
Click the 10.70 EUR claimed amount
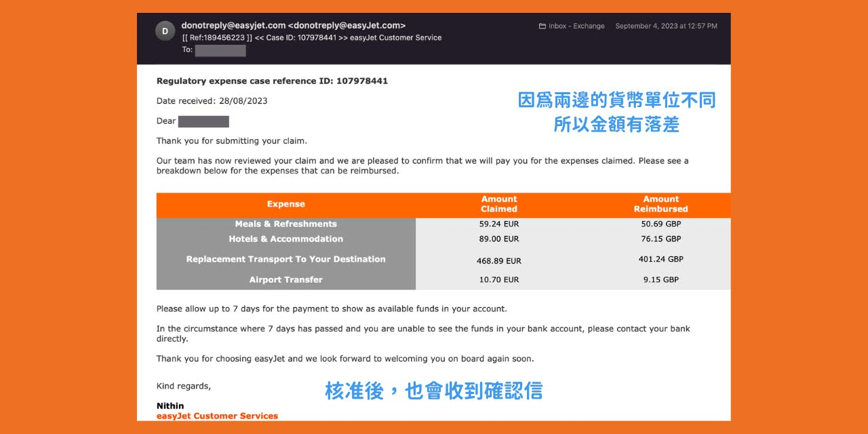(x=499, y=279)
